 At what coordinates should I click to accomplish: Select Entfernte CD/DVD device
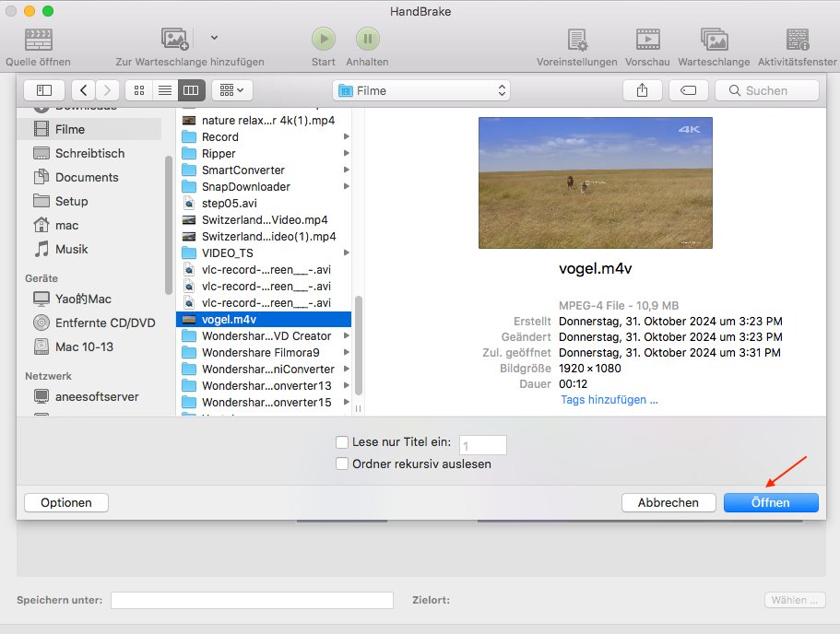pos(89,323)
